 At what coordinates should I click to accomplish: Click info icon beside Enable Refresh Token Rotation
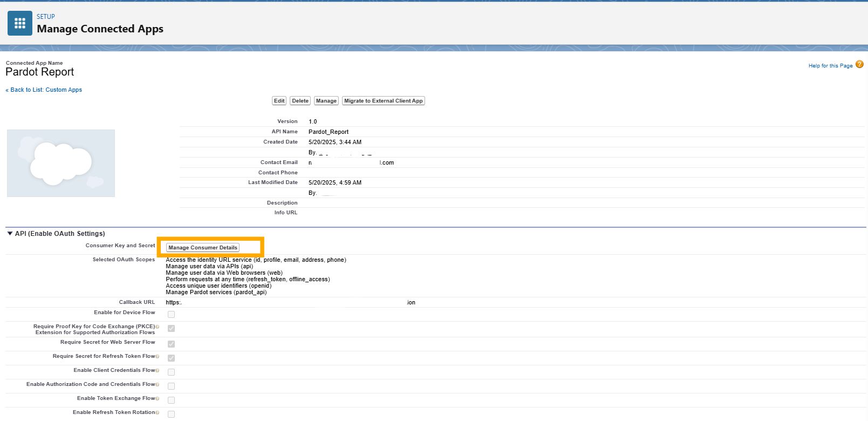coord(158,413)
